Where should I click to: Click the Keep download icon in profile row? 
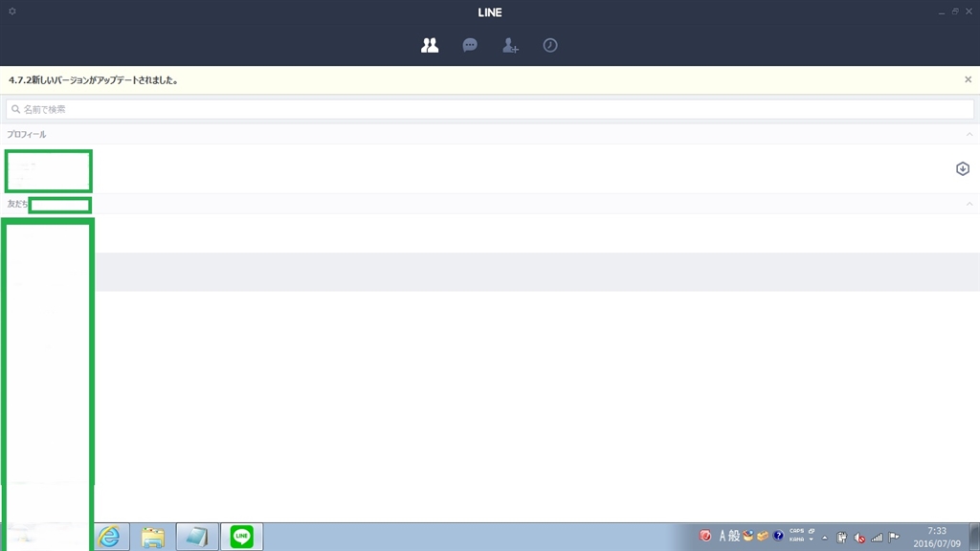coord(963,168)
